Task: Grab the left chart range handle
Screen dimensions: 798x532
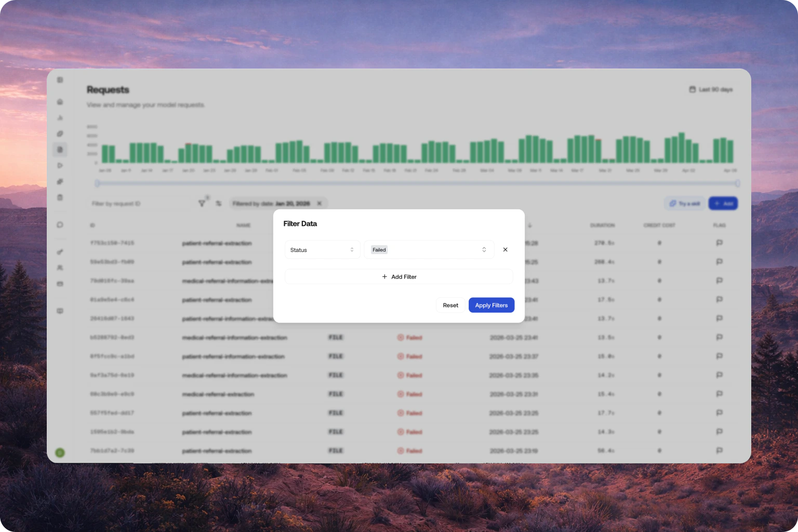Action: coord(97,183)
